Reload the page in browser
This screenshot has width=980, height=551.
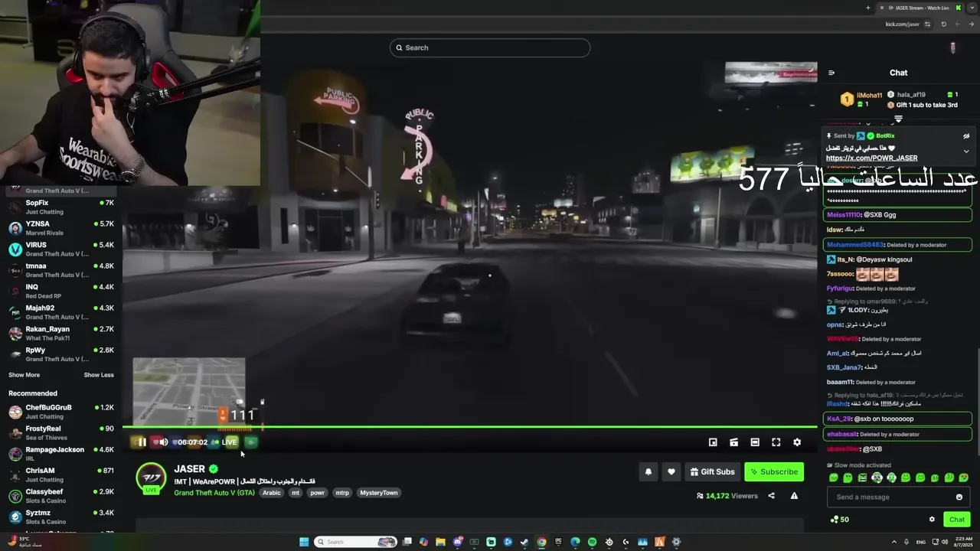tap(943, 24)
